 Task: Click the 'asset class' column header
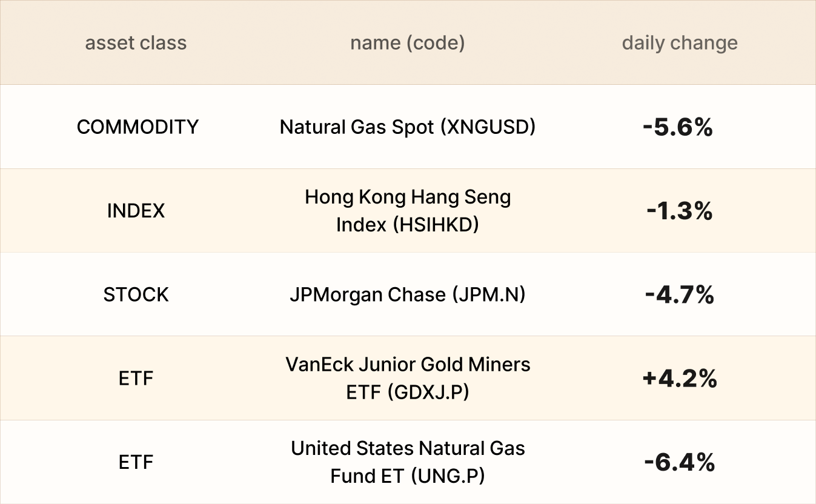tap(136, 43)
